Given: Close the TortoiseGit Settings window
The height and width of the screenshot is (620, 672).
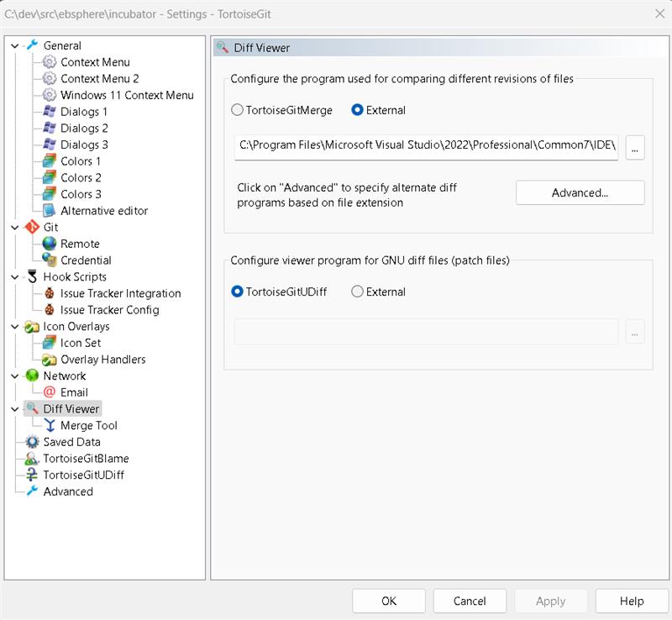Looking at the screenshot, I should tap(659, 13).
